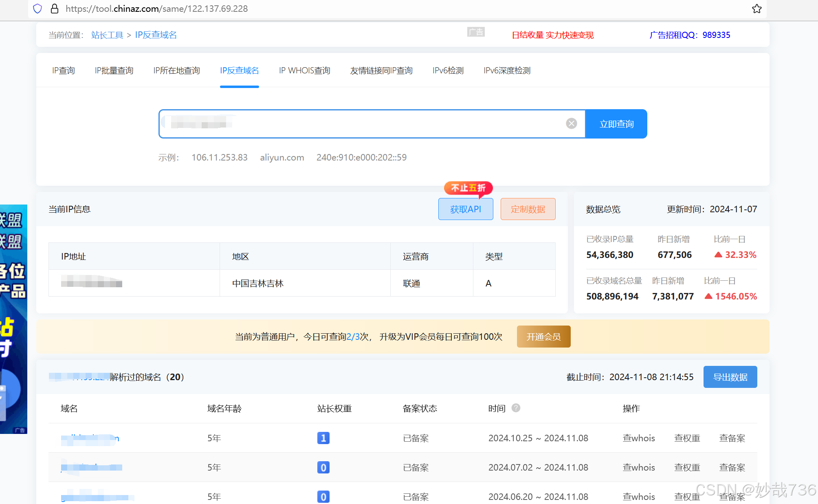
Task: Click the 广告 label tag at top
Action: [475, 32]
